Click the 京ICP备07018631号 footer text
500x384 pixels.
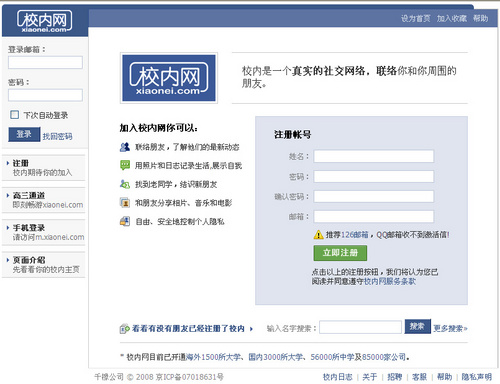click(x=190, y=377)
